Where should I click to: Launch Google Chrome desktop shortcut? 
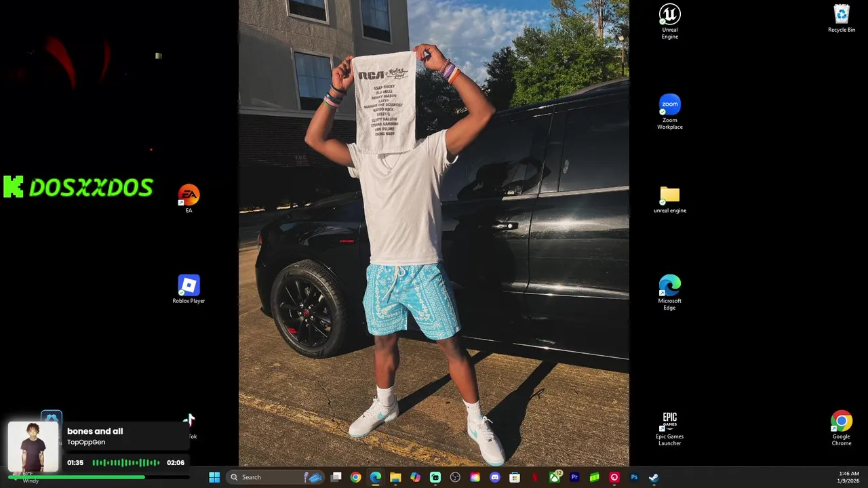point(841,428)
